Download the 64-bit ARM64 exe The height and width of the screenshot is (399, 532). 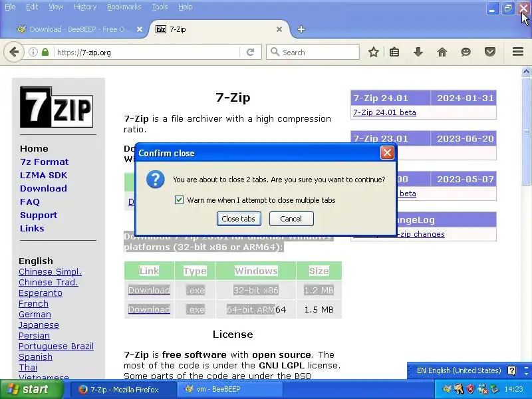tap(149, 309)
